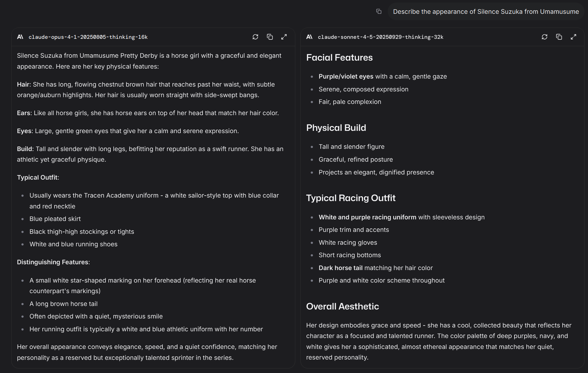
Task: Click the bold Purple/violet eyes text
Action: point(346,77)
